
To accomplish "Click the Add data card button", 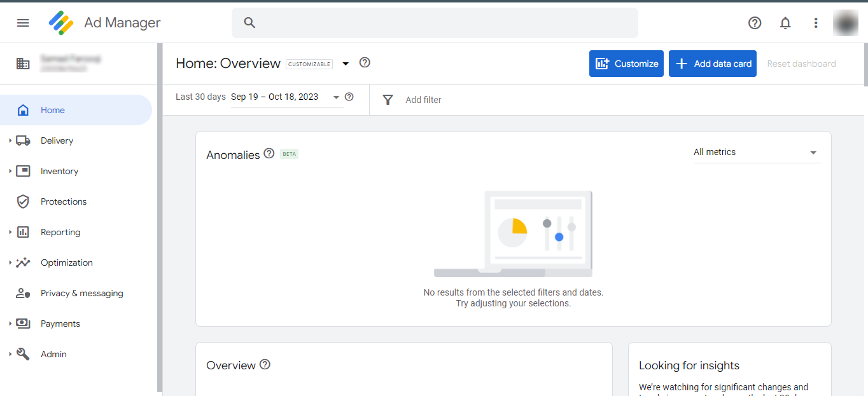I will tap(712, 64).
